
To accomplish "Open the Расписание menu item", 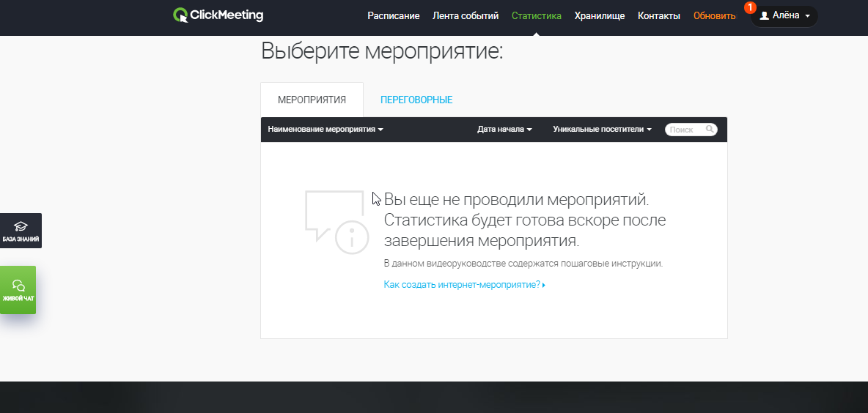I will pyautogui.click(x=394, y=16).
